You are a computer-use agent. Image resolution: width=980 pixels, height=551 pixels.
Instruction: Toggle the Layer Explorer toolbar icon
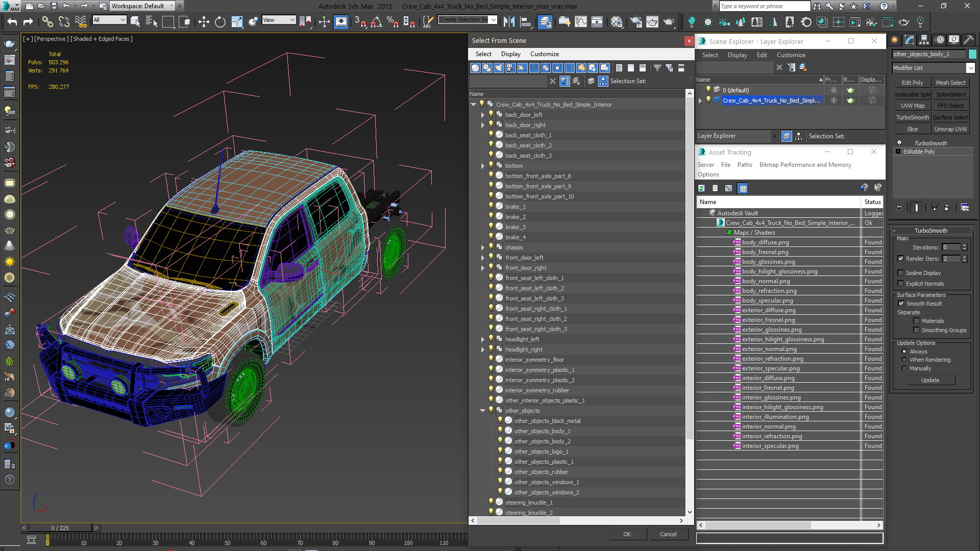pos(545,21)
